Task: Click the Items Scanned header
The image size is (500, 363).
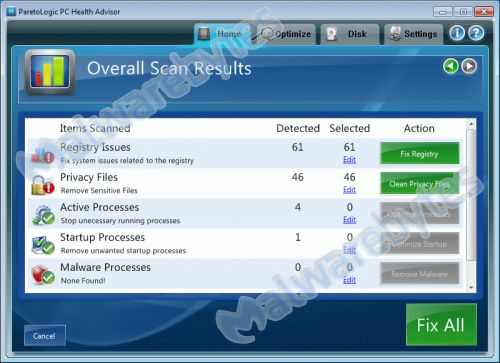Action: pos(95,128)
